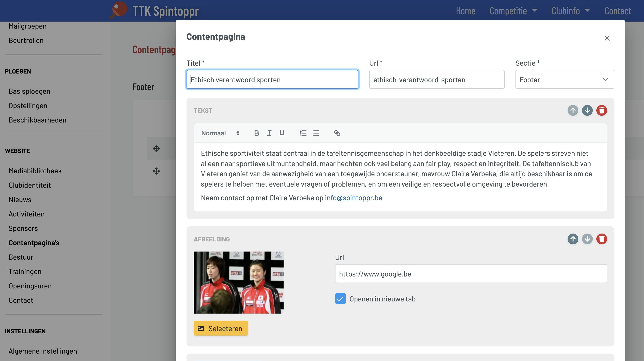Move the Tekst block up

tap(573, 110)
